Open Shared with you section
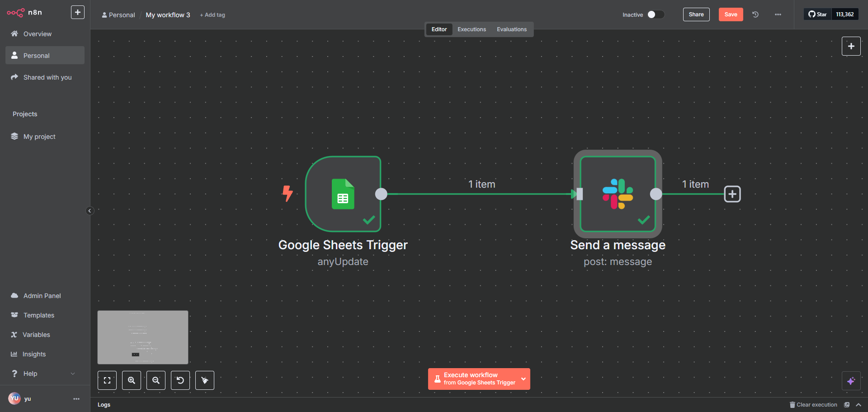 click(45, 77)
